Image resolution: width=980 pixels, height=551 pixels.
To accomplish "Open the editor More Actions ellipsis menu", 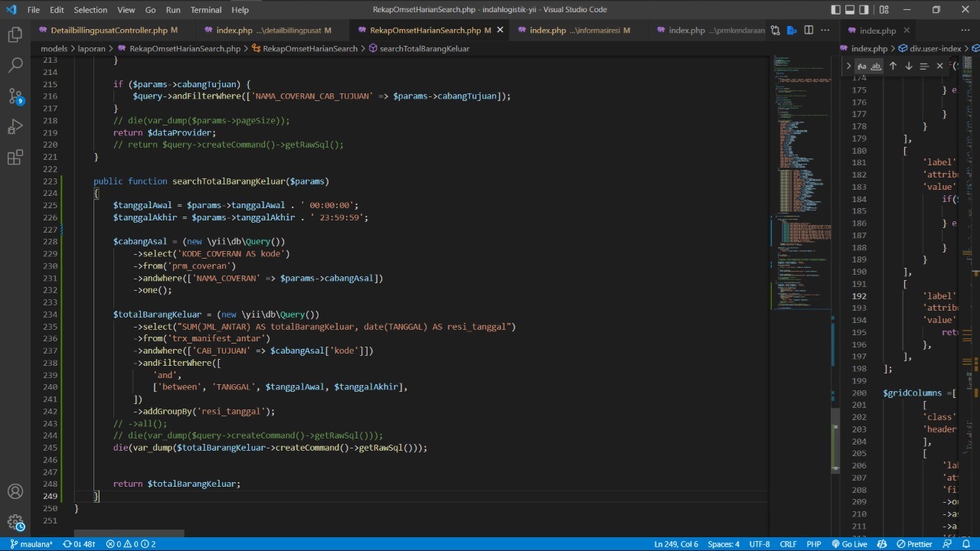I will point(825,31).
